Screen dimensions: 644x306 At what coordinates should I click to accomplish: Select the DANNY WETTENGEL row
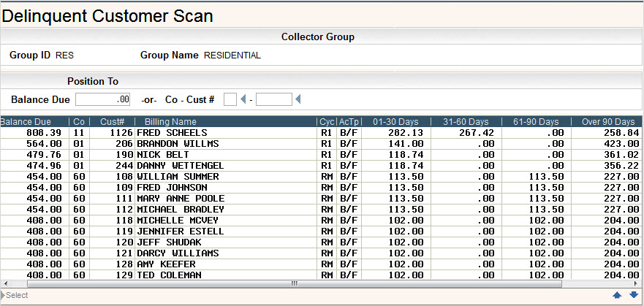(x=320, y=165)
